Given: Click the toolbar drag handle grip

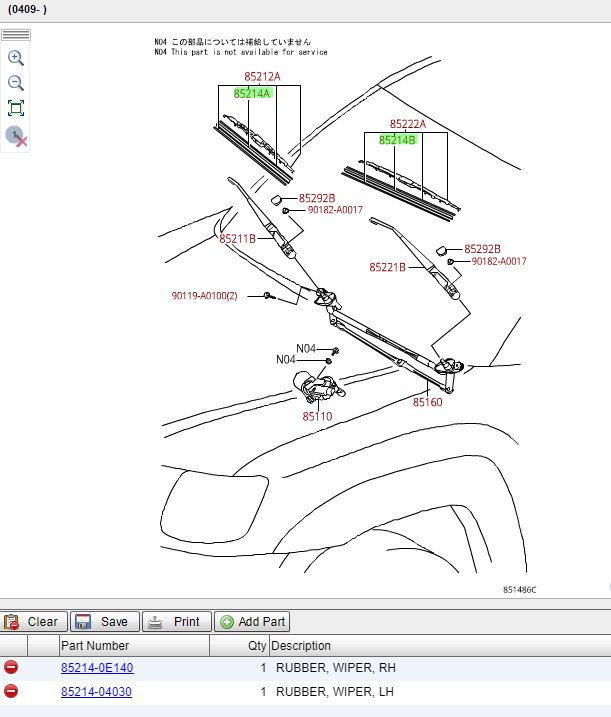Looking at the screenshot, I should (16, 35).
